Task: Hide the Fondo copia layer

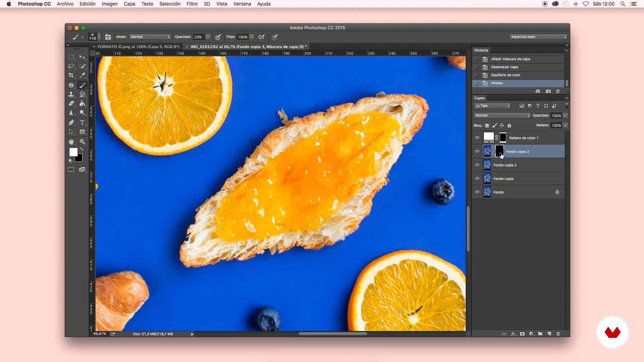Action: [477, 178]
